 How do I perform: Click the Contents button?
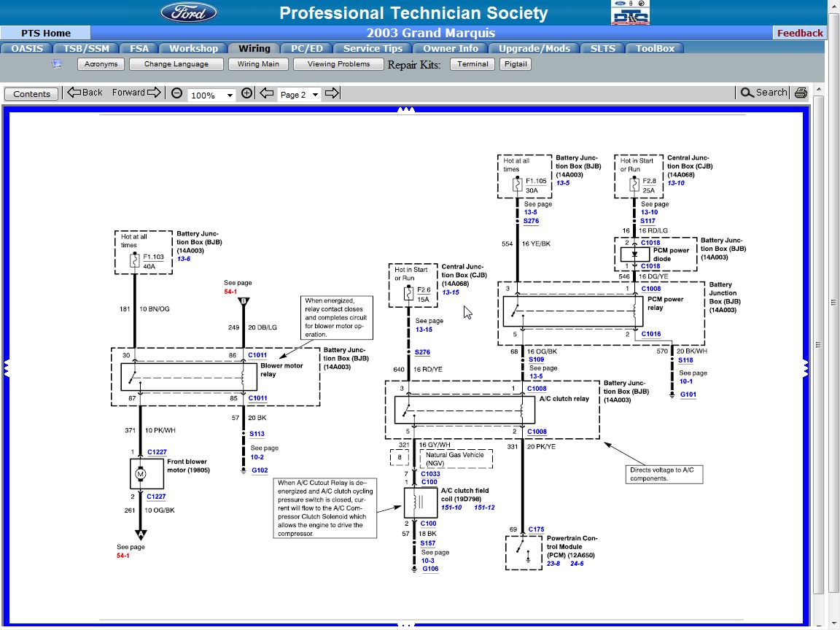[32, 94]
